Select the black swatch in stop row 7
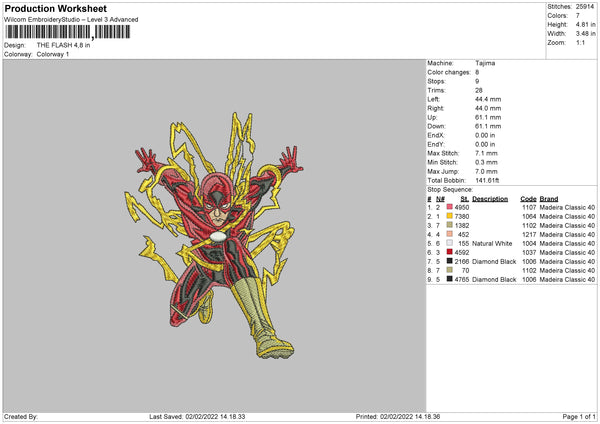The height and width of the screenshot is (424, 600). point(450,261)
